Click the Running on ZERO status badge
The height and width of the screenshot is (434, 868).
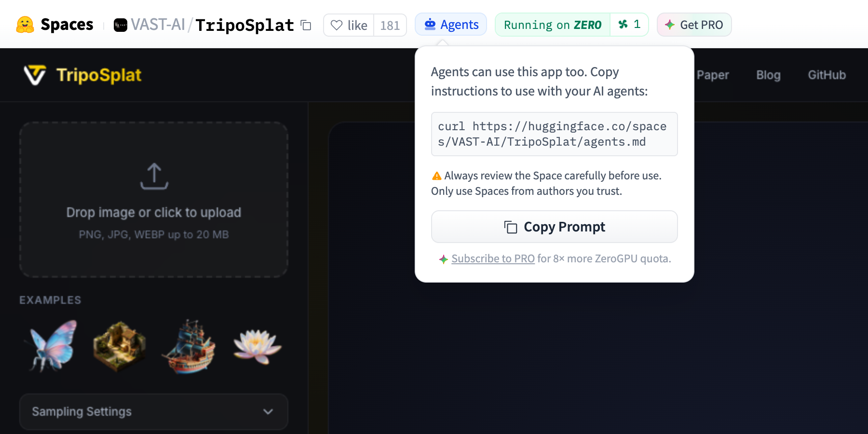coord(553,25)
